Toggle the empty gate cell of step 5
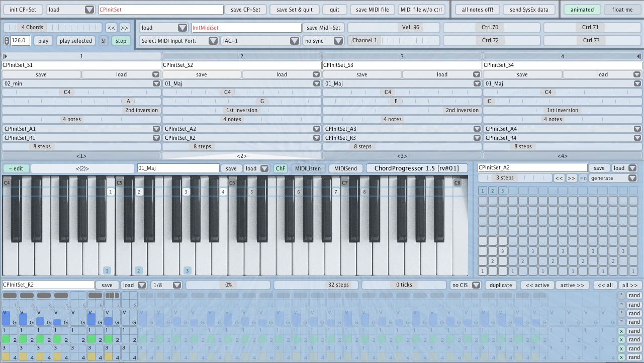The image size is (644, 363). (x=78, y=299)
